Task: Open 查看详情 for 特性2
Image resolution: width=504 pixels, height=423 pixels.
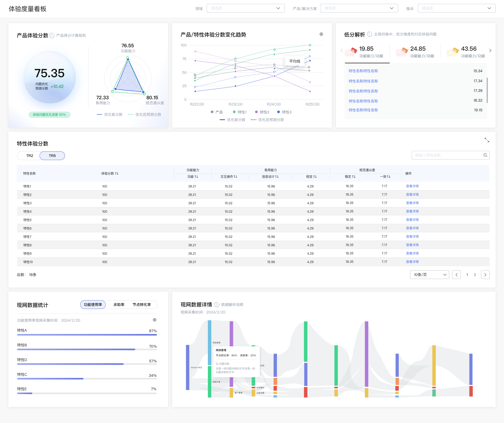Action: point(412,195)
